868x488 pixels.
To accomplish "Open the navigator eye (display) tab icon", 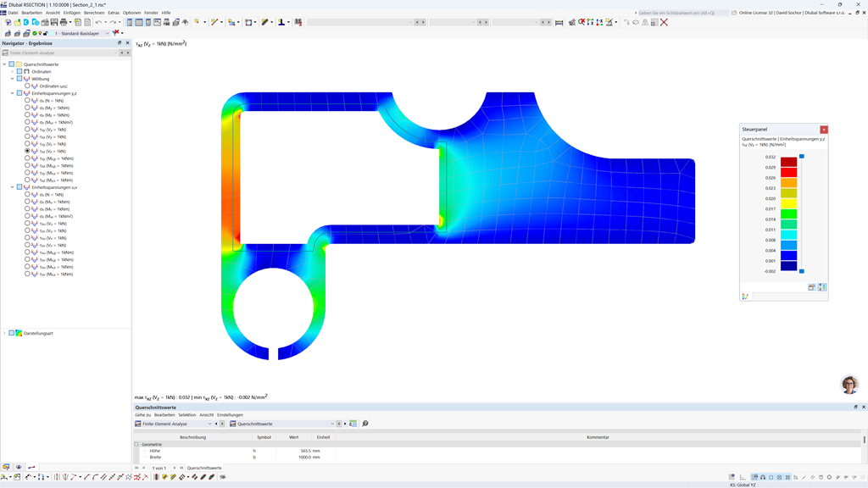I will (19, 467).
